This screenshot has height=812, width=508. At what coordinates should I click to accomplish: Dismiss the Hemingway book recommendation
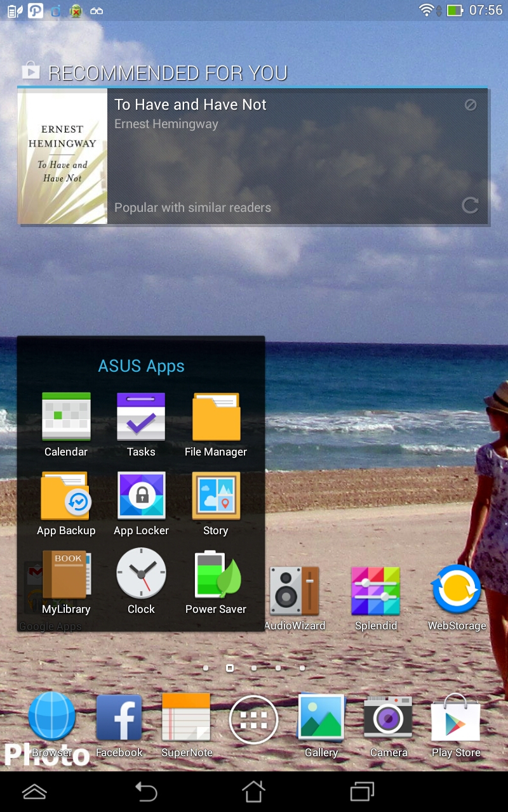[471, 105]
